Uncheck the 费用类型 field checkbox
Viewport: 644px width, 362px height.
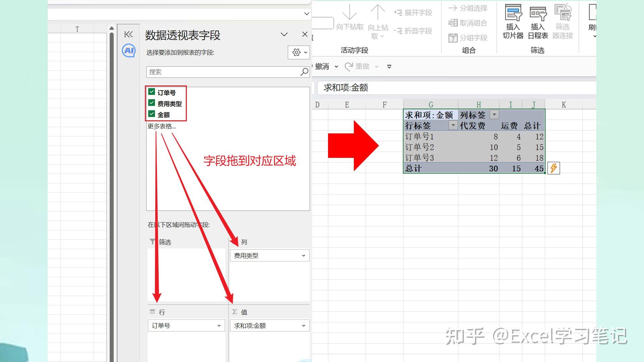click(151, 103)
